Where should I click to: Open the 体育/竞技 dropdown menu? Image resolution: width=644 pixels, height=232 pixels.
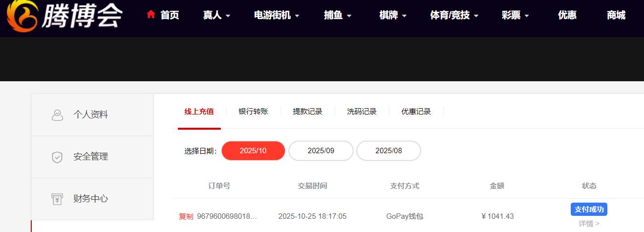[454, 15]
